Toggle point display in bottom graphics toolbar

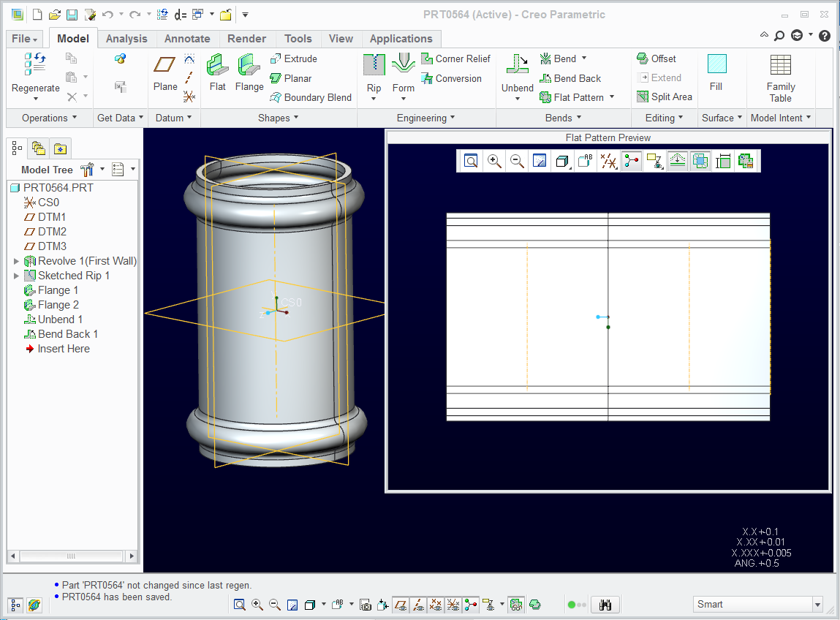436,605
